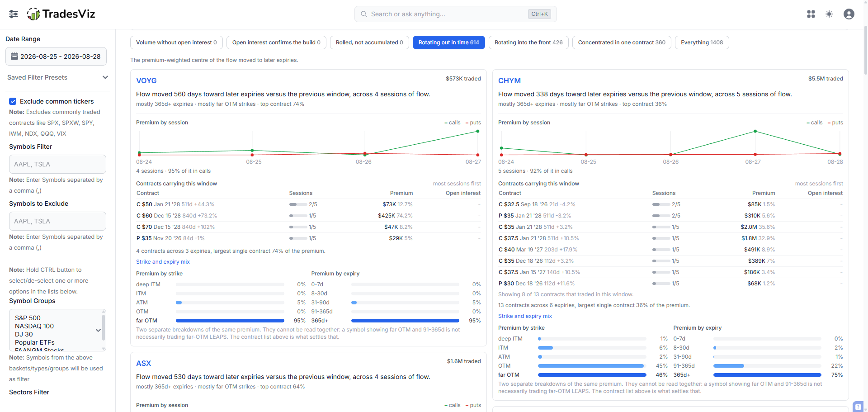Focus the Search or ask anything field
The width and height of the screenshot is (868, 412).
click(x=456, y=14)
